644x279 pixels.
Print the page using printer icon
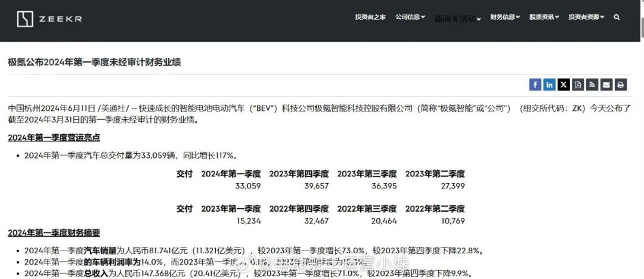click(621, 85)
